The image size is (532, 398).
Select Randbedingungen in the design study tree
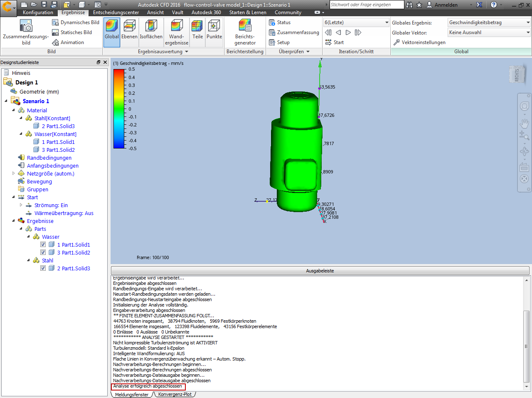point(49,158)
